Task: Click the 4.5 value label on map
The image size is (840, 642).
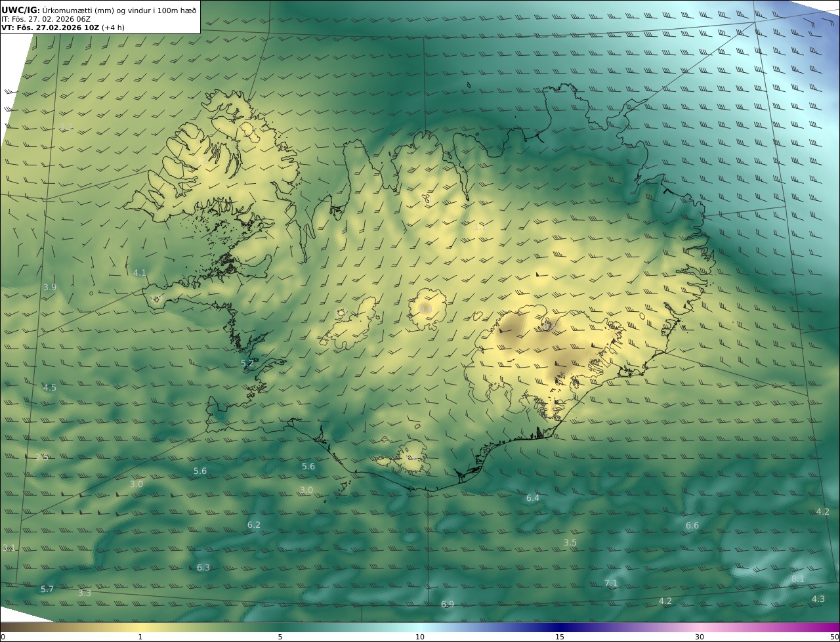Action: [50, 388]
